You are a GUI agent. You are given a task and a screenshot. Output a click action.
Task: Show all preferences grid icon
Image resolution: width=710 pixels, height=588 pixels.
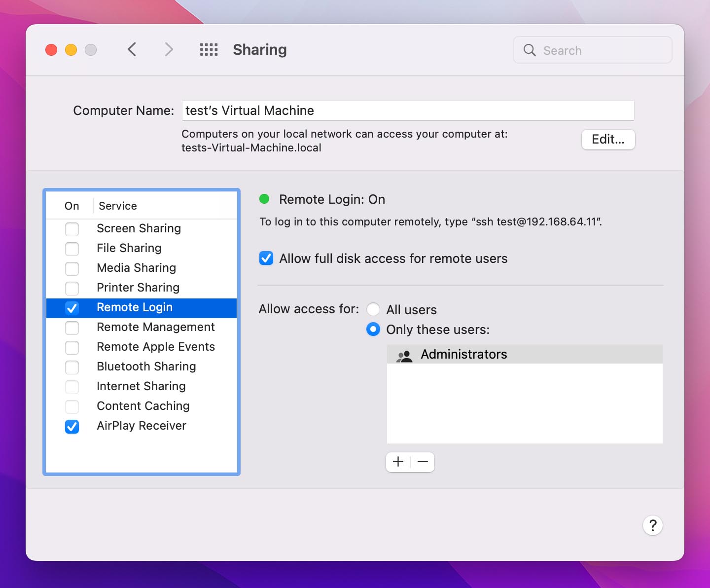pos(209,49)
